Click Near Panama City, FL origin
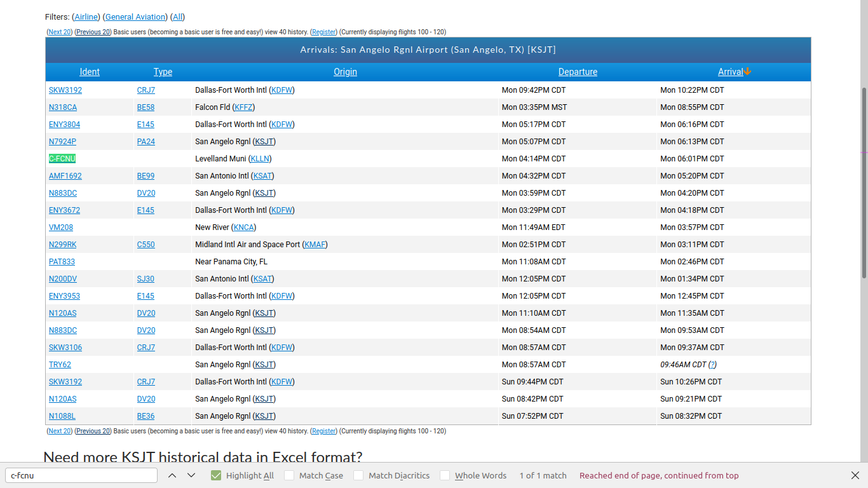868x488 pixels. (x=231, y=262)
